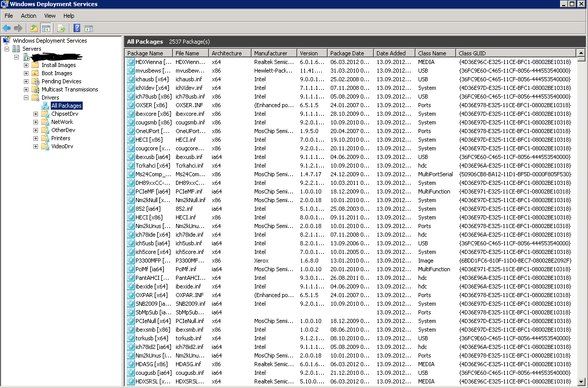This screenshot has height=388, width=588.
Task: Click the 'Hewlett-Pack...' manufacturer cell
Action: 273,71
